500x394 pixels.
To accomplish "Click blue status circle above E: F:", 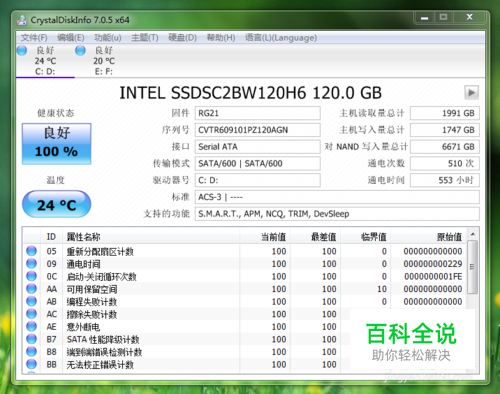I will click(x=80, y=51).
